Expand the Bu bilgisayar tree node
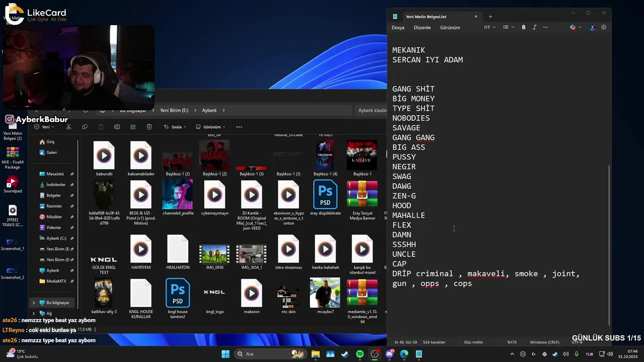This screenshot has height=362, width=644. pos(34,303)
